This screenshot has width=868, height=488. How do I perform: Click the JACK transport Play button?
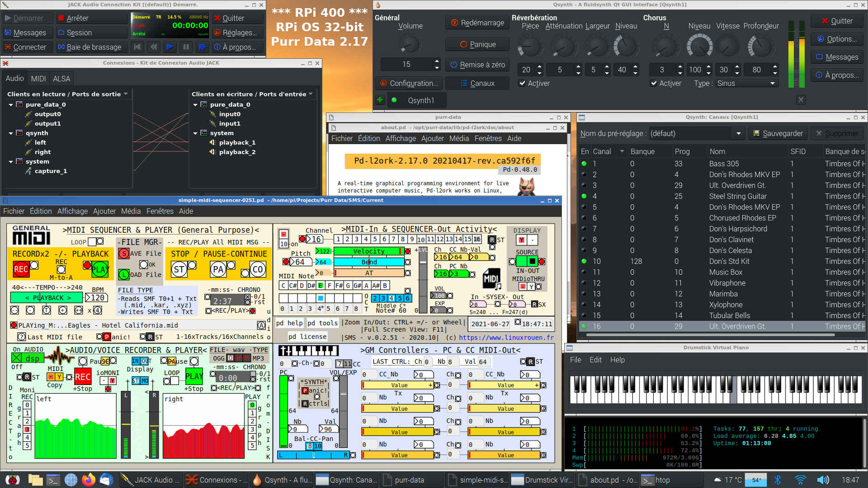click(x=170, y=47)
